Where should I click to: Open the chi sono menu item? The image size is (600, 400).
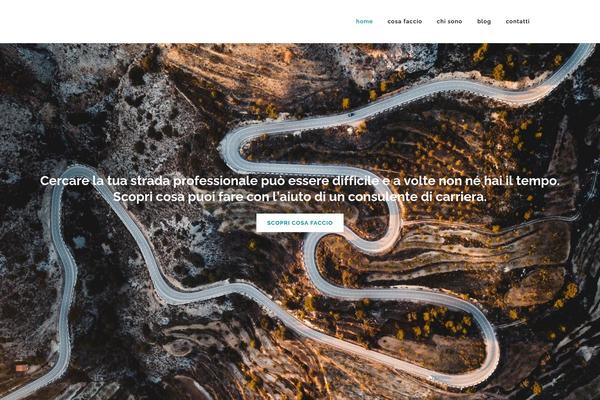tap(449, 21)
